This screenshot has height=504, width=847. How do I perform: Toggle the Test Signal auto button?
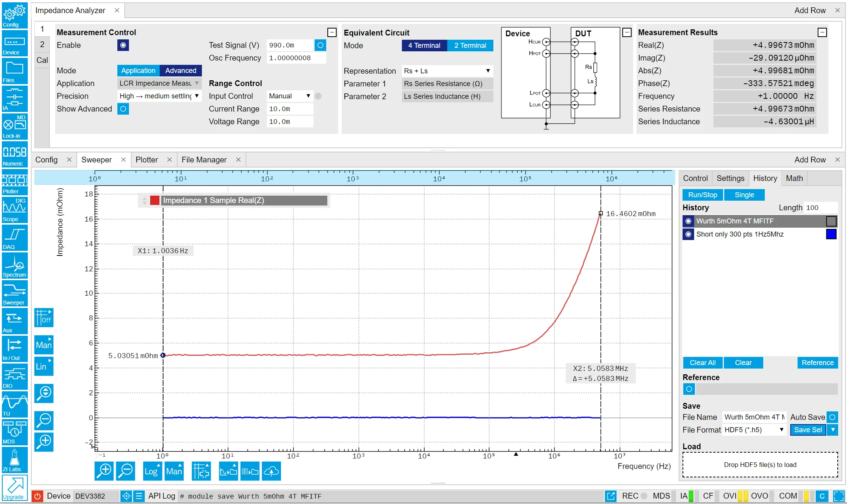pyautogui.click(x=320, y=45)
